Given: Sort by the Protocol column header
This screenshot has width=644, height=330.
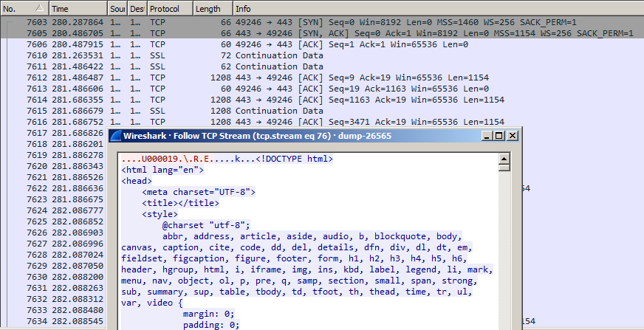Looking at the screenshot, I should [168, 8].
